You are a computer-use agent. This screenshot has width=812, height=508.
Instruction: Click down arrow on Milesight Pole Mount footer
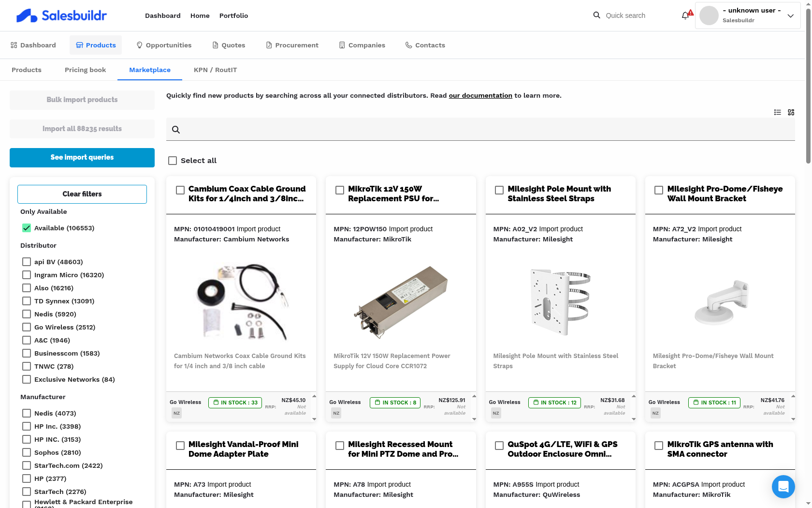[634, 419]
